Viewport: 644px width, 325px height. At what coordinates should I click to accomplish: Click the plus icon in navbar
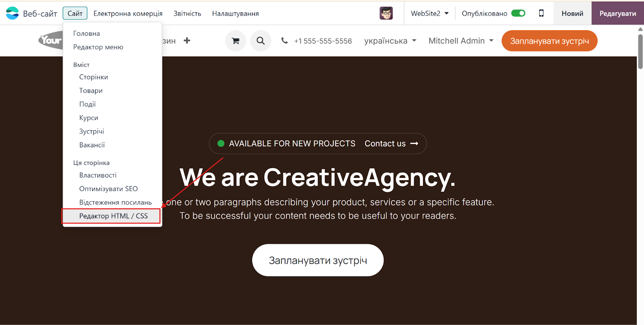point(187,41)
